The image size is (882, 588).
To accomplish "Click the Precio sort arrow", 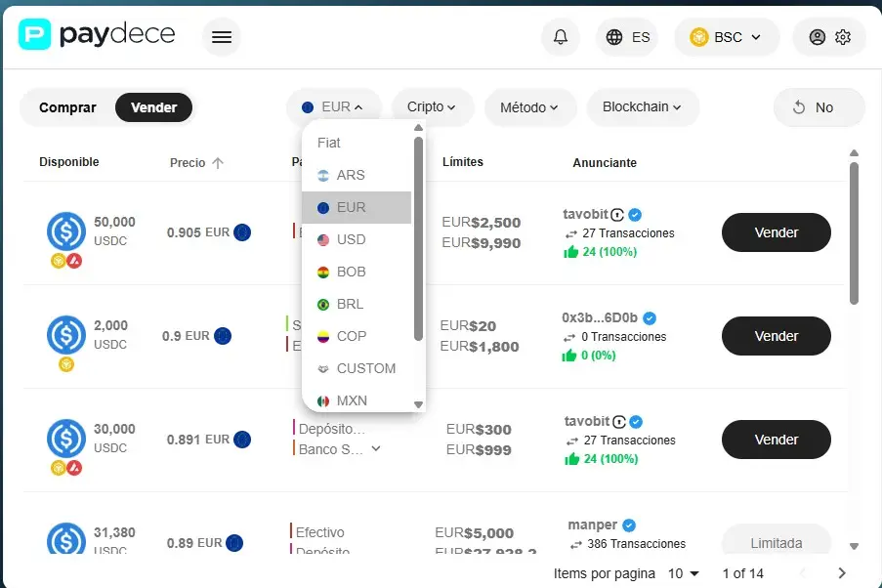I will 218,162.
